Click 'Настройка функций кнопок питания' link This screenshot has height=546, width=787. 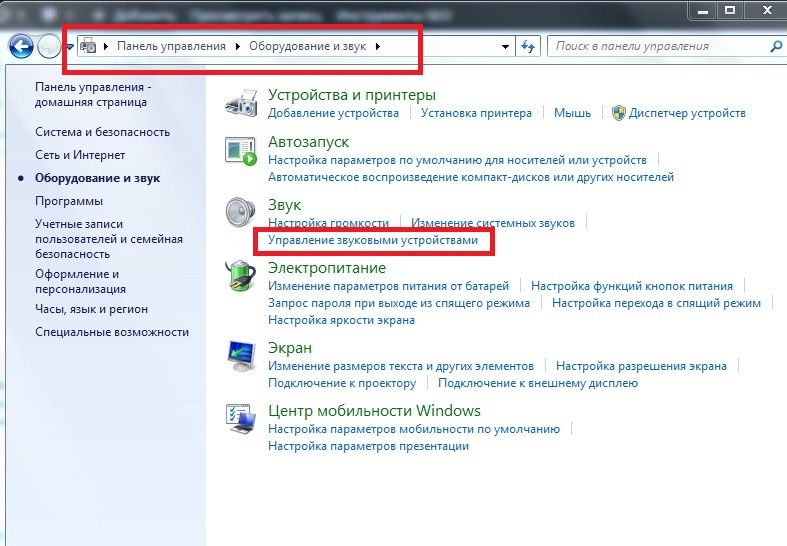point(632,286)
